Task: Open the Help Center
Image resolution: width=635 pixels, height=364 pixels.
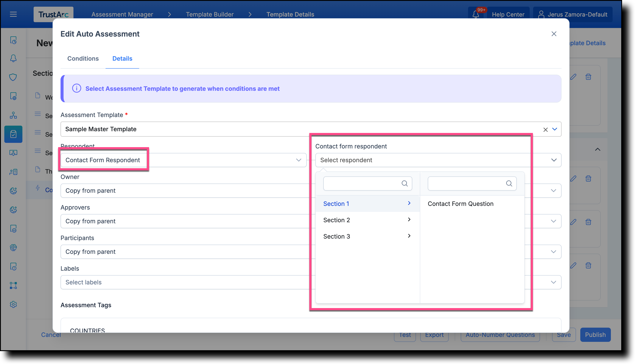Action: point(508,14)
